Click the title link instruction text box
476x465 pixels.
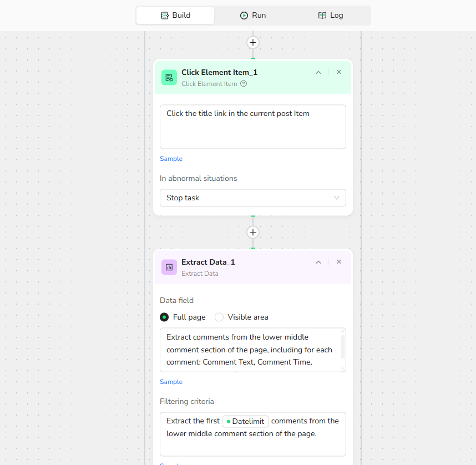(253, 127)
